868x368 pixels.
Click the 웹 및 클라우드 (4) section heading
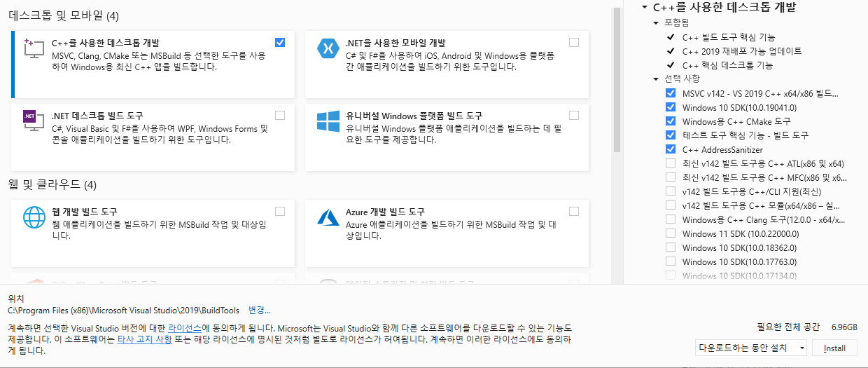click(52, 185)
